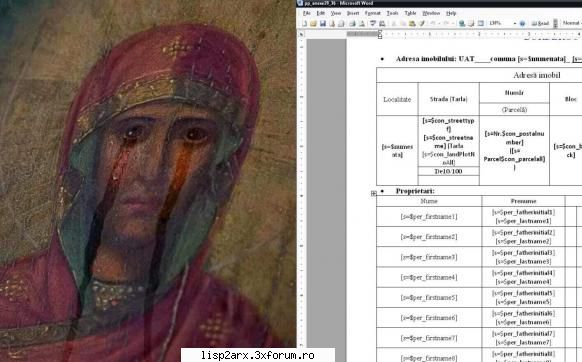Open the Window menu

pyautogui.click(x=431, y=13)
